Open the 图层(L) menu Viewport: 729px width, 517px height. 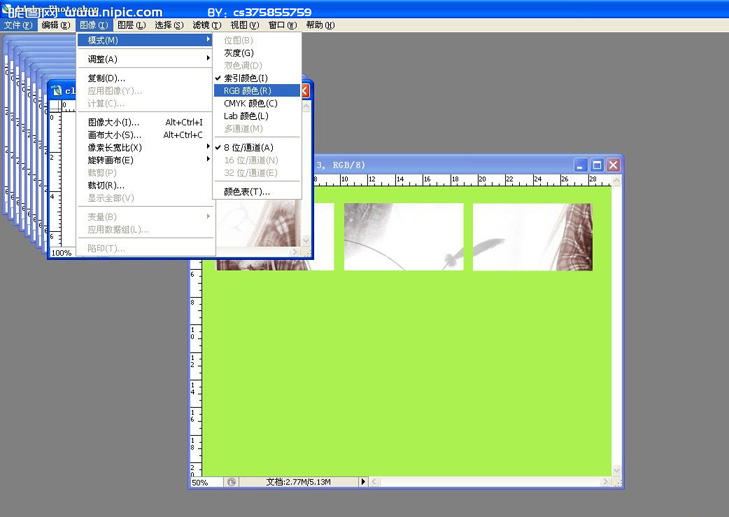click(x=131, y=25)
